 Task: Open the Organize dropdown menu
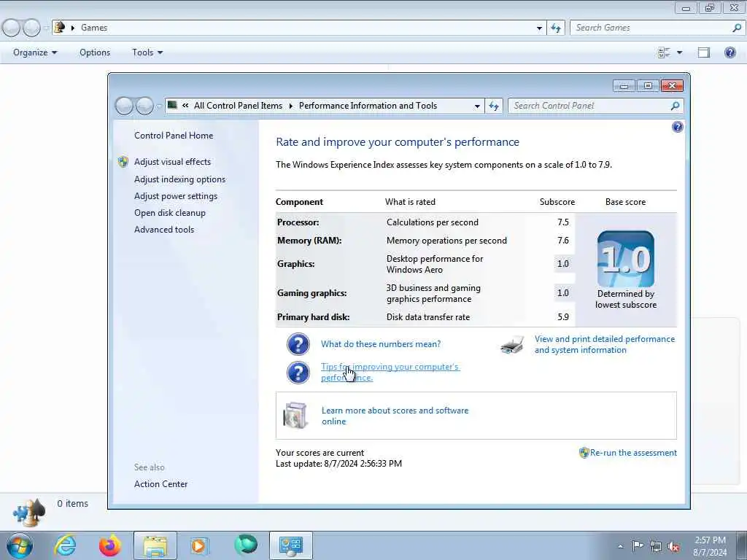coord(35,52)
